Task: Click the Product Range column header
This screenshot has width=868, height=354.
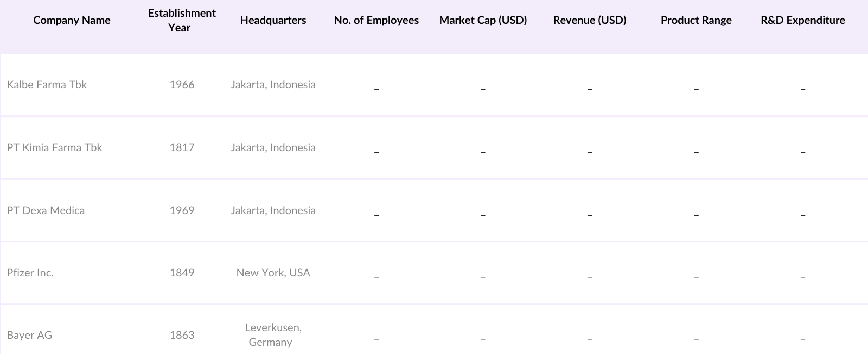Action: [x=696, y=20]
